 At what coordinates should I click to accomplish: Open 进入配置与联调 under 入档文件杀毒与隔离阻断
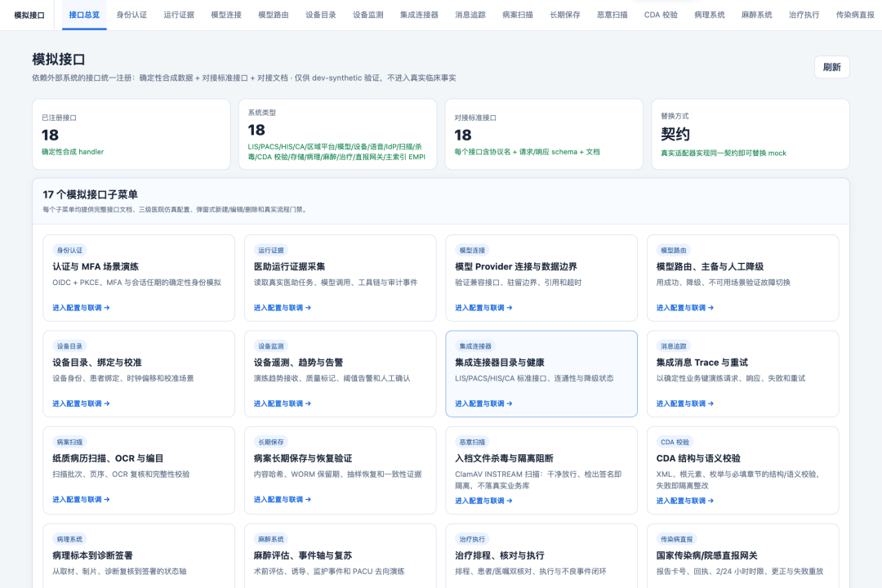tap(483, 501)
